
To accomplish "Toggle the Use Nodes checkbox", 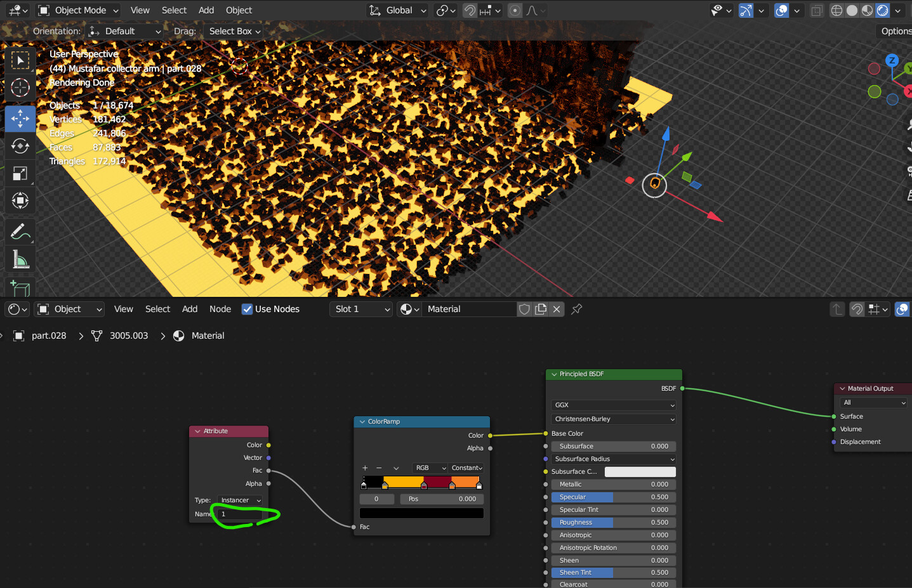I will [247, 309].
